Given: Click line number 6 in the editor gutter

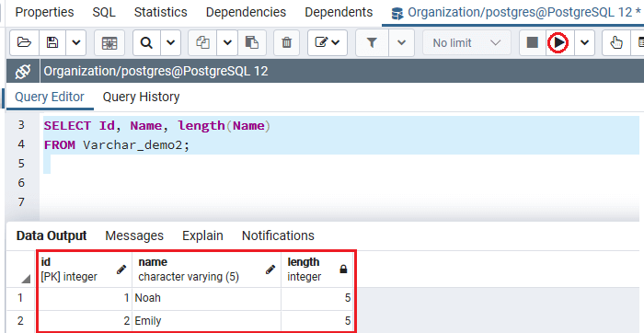Looking at the screenshot, I should 21,183.
